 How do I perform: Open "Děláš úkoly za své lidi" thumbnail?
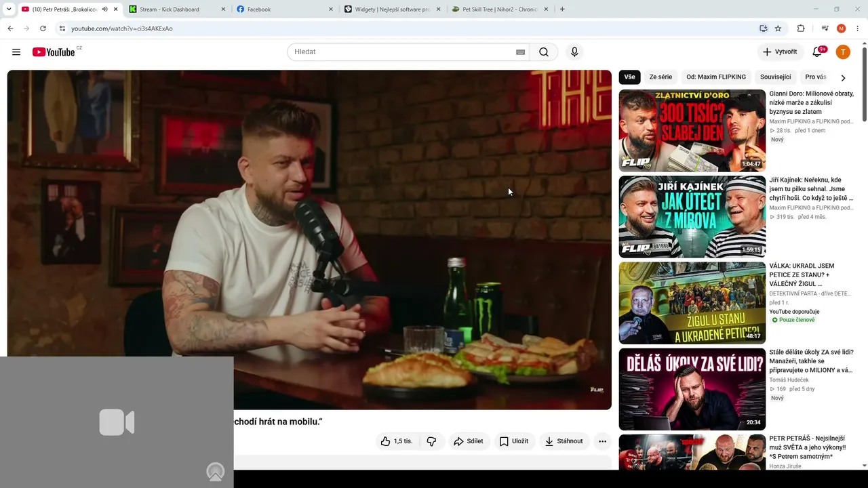(x=692, y=389)
